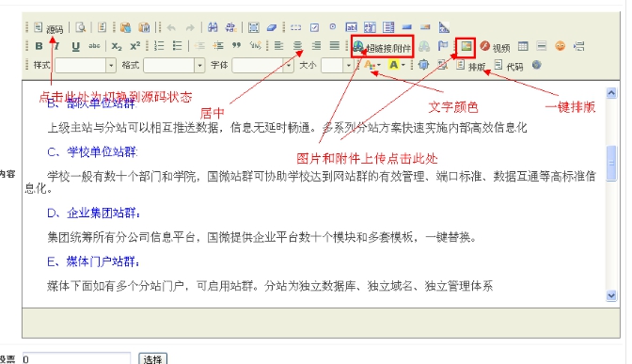
Task: Center align the text
Action: [297, 45]
